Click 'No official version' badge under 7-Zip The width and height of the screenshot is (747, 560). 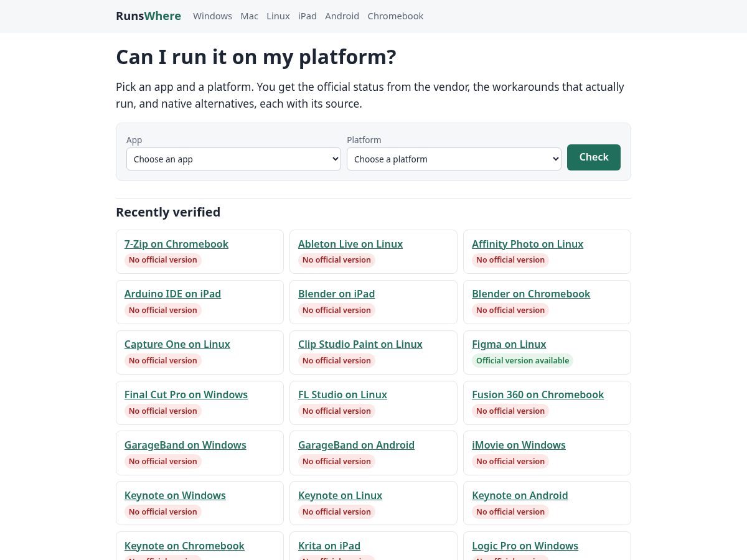pyautogui.click(x=163, y=259)
